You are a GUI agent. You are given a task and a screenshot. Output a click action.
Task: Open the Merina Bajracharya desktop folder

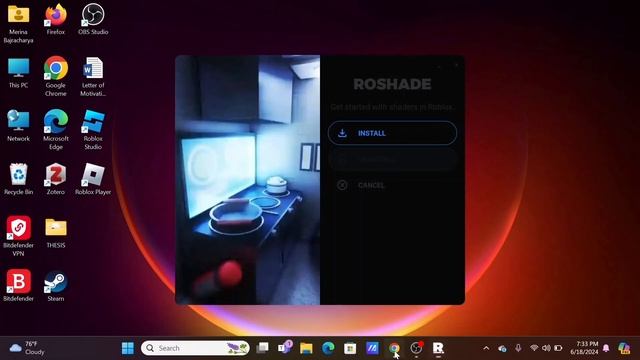point(18,24)
